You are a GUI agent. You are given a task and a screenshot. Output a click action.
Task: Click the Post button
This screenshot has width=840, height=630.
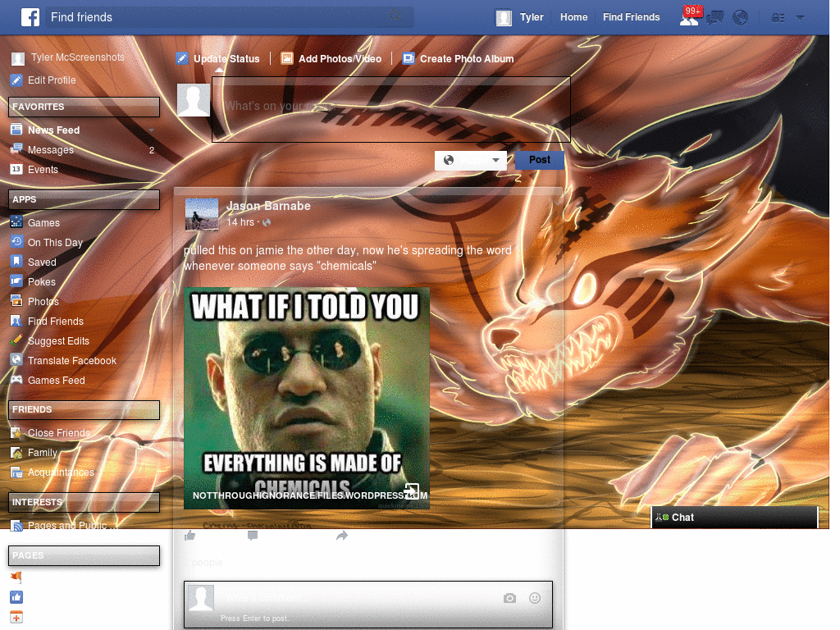[x=539, y=160]
